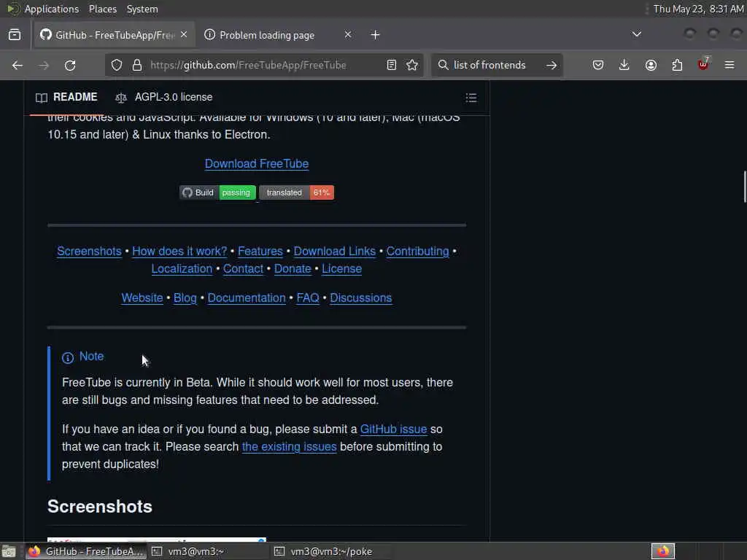This screenshot has width=747, height=560.
Task: Bookmark this page with star icon
Action: click(412, 65)
